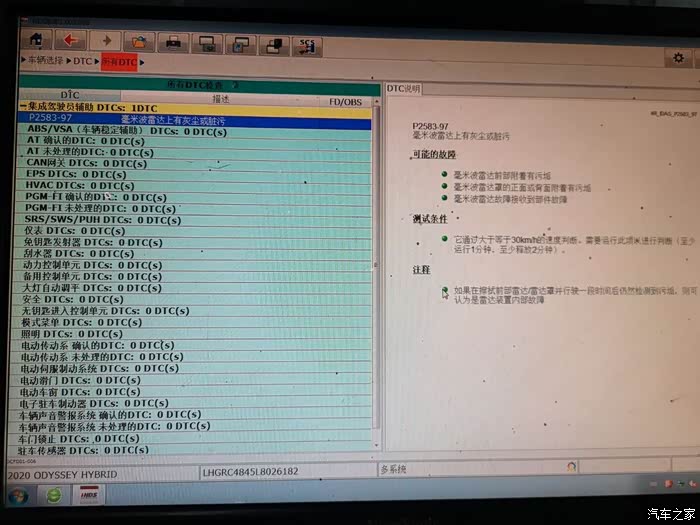Click DTC breadcrumb link
The width and height of the screenshot is (700, 525).
82,61
